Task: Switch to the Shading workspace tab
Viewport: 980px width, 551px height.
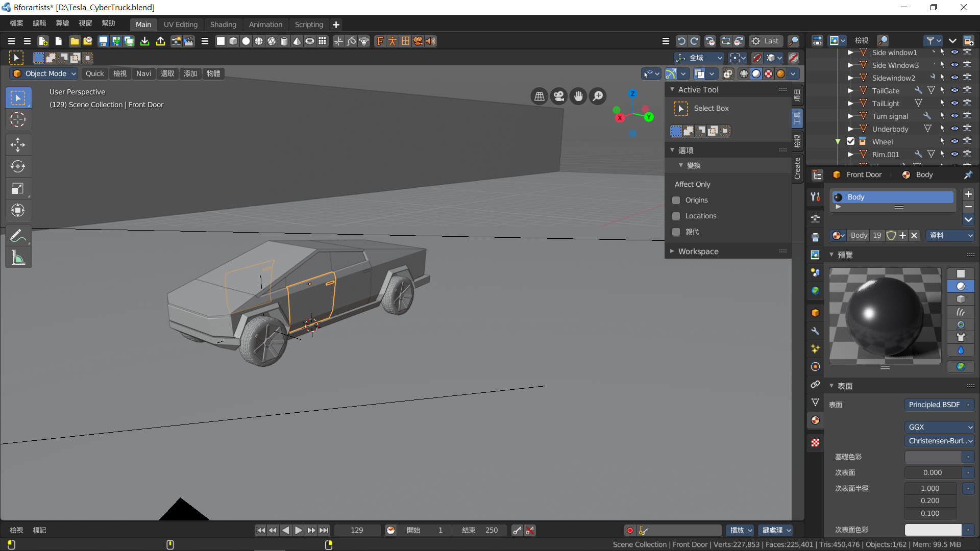Action: click(223, 24)
